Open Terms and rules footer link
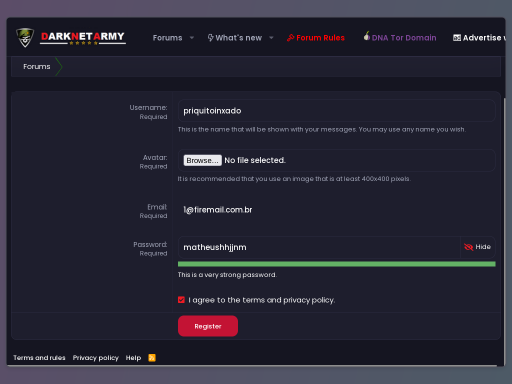Screen dimensions: 512x384 tap(39, 358)
